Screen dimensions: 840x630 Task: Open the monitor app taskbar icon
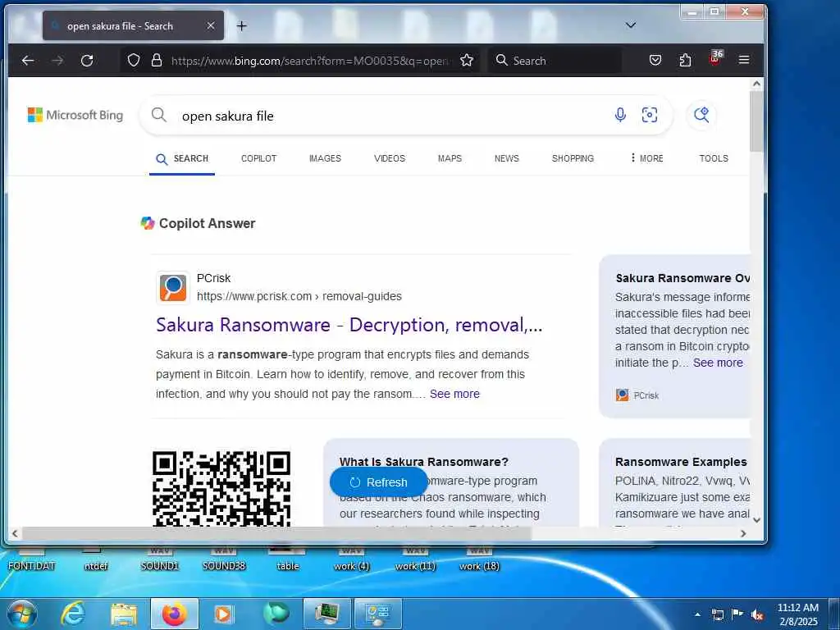326,614
